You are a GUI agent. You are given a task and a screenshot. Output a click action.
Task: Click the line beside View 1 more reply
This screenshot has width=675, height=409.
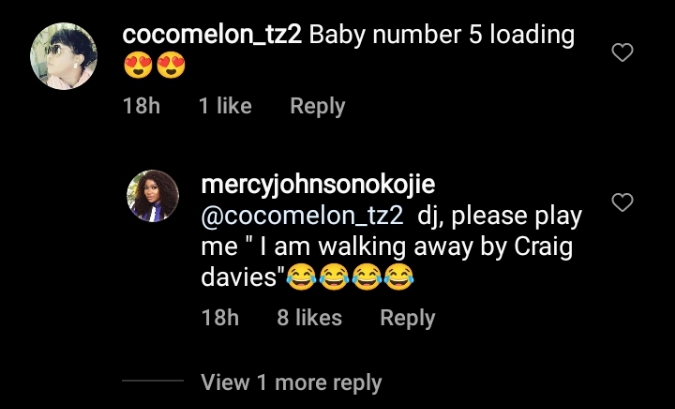click(x=153, y=382)
